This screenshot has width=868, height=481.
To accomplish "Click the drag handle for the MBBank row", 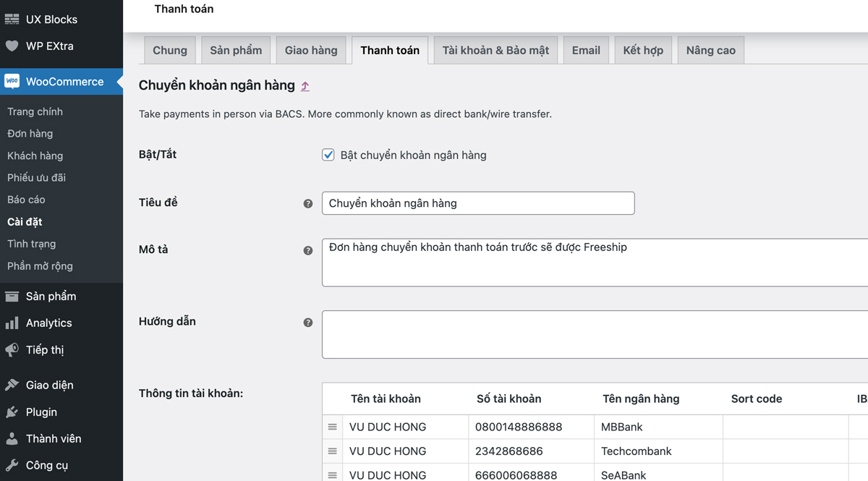I will pyautogui.click(x=333, y=427).
